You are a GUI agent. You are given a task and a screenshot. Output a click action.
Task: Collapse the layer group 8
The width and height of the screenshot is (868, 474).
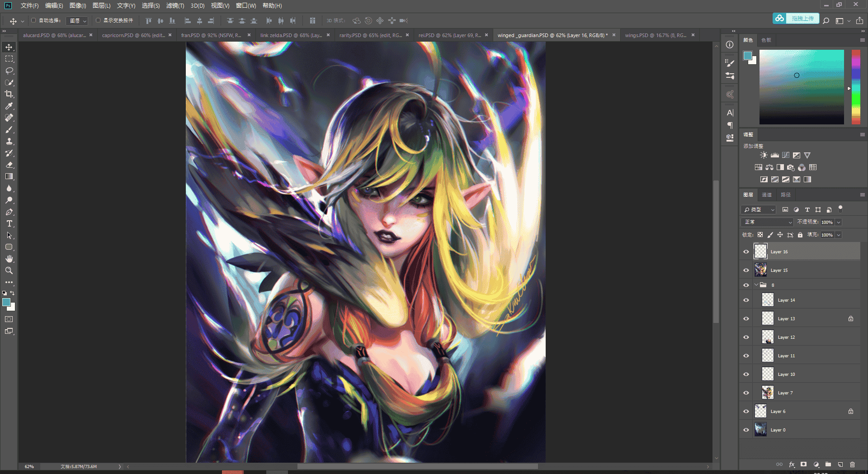(756, 285)
